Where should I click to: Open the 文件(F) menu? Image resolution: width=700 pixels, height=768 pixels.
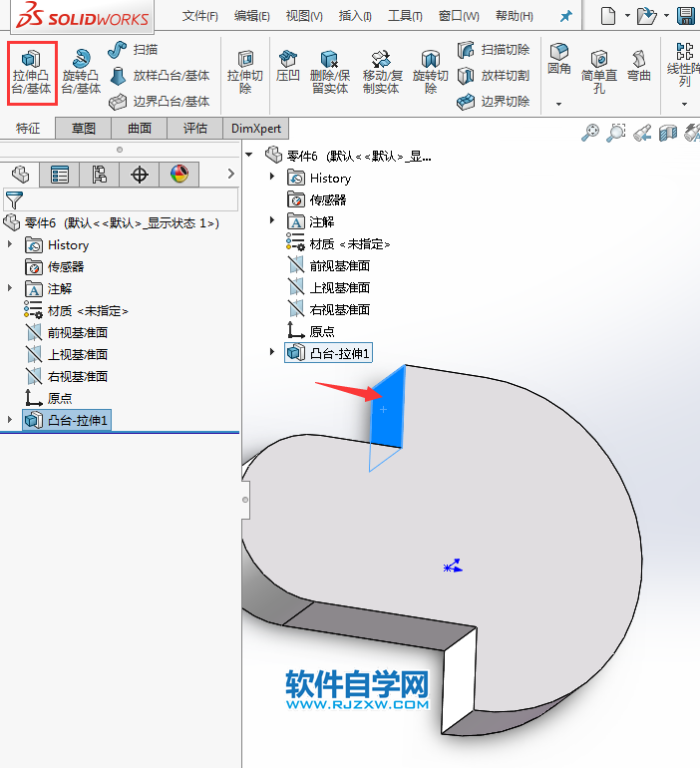200,16
